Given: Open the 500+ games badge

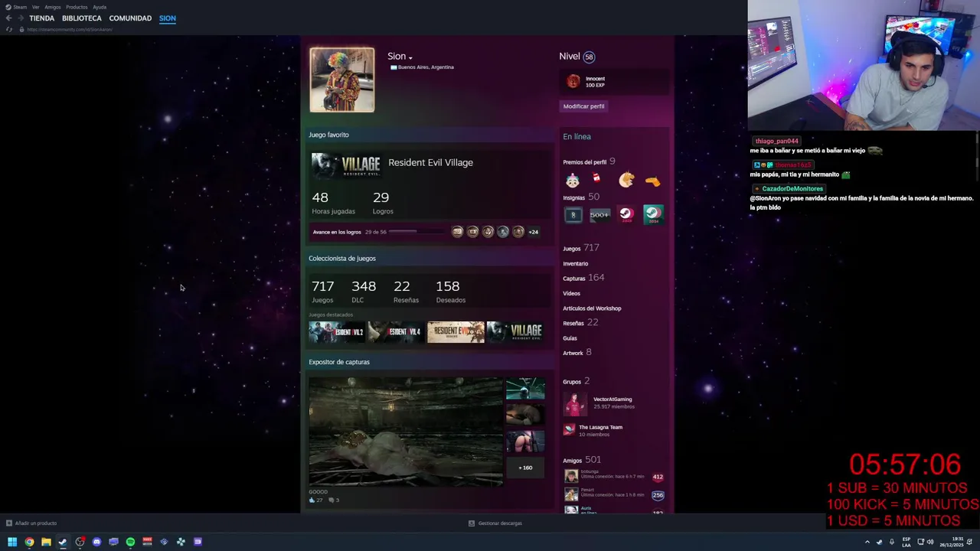Looking at the screenshot, I should tap(599, 215).
